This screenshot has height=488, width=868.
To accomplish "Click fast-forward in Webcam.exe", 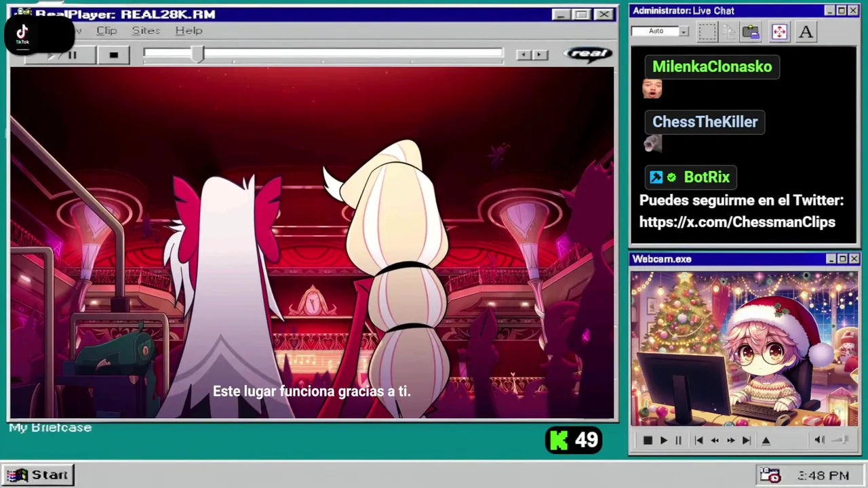I will (730, 441).
